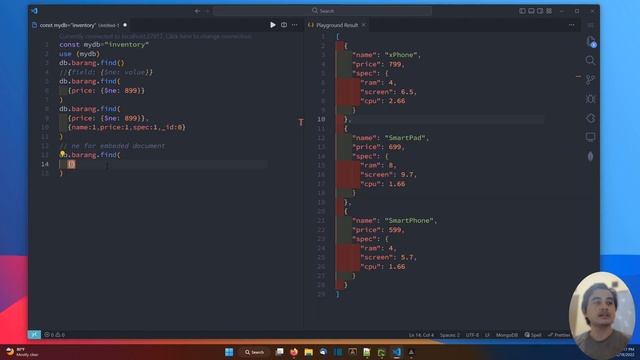Change the LF end of line sequence
The height and width of the screenshot is (360, 640).
(487, 335)
